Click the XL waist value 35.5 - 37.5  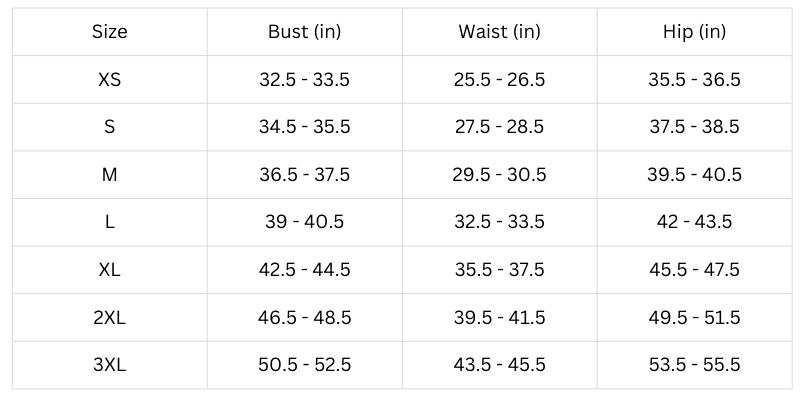pos(499,270)
